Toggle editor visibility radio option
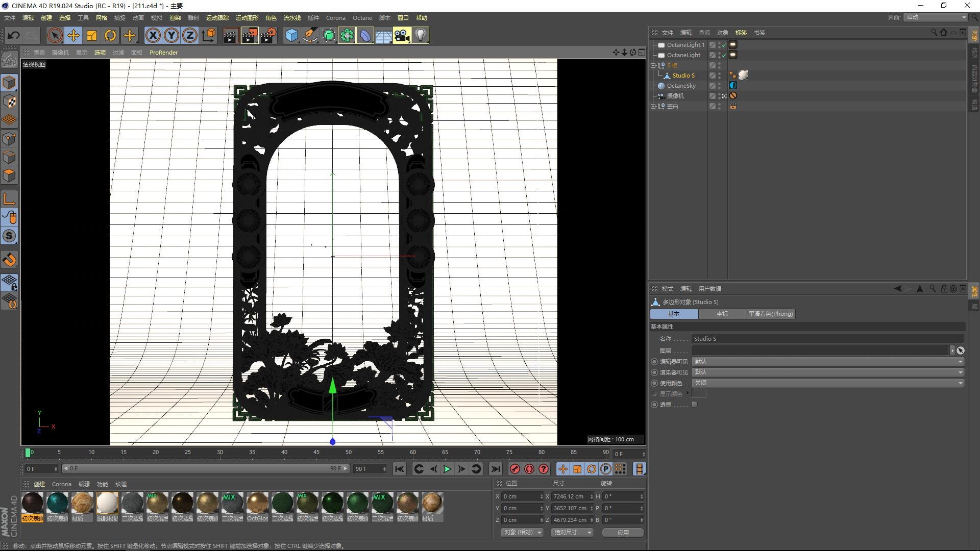 tap(654, 362)
